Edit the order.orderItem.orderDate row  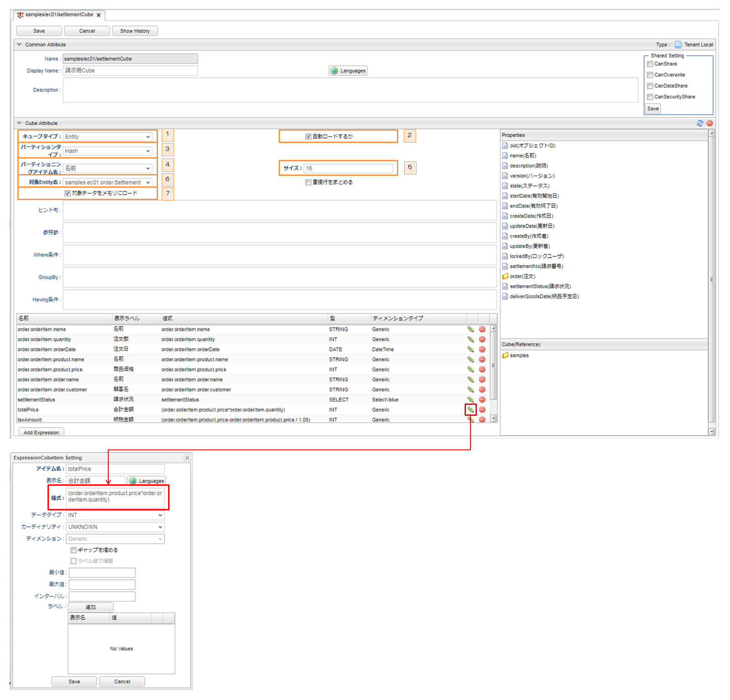click(x=470, y=349)
